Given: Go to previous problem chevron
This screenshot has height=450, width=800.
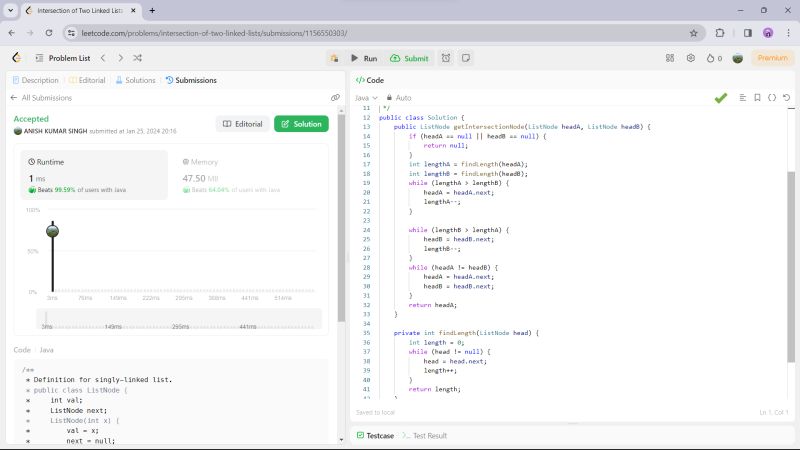Looking at the screenshot, I should point(102,58).
